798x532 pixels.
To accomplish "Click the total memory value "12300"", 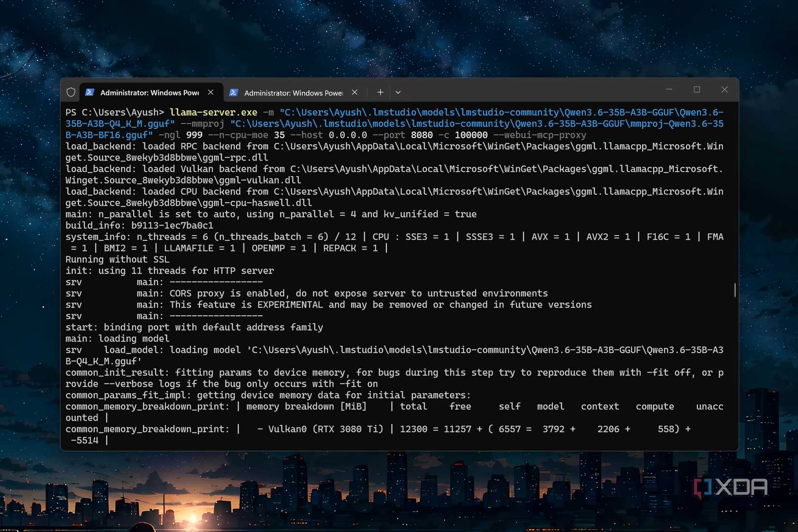I will point(414,429).
